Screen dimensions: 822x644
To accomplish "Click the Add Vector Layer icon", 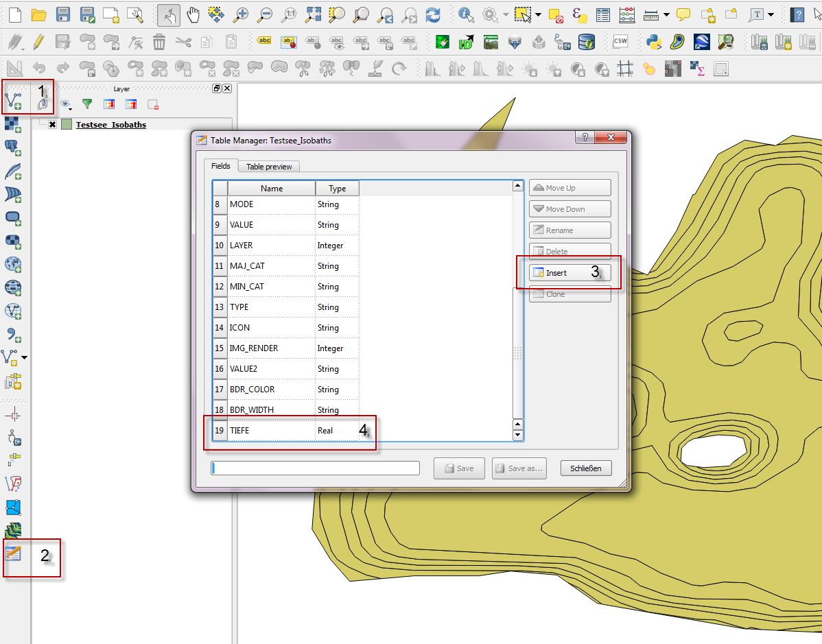I will click(x=13, y=102).
